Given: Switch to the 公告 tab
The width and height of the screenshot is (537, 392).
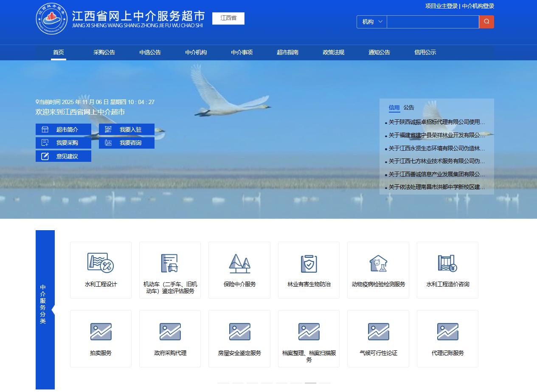Looking at the screenshot, I should coord(409,107).
